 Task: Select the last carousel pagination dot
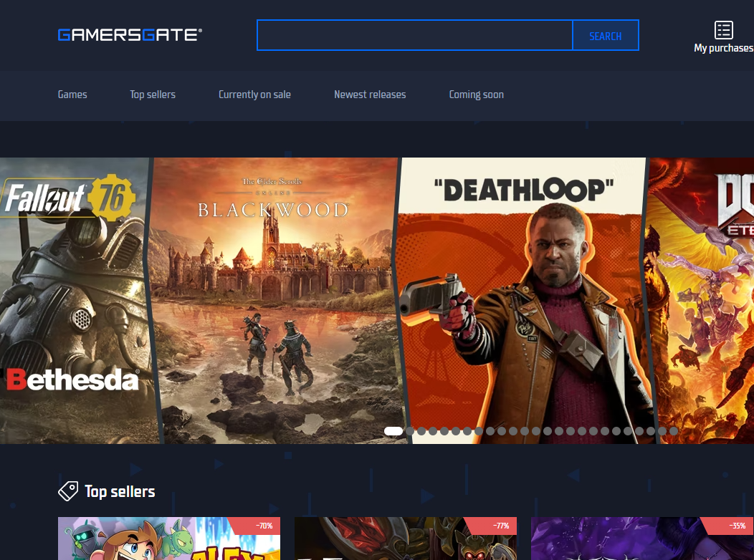tap(674, 431)
